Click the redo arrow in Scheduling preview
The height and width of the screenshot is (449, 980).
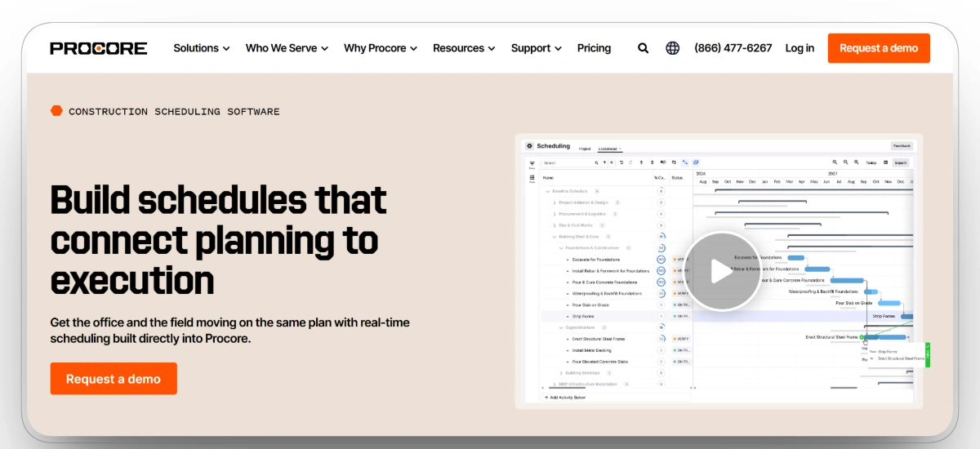630,162
